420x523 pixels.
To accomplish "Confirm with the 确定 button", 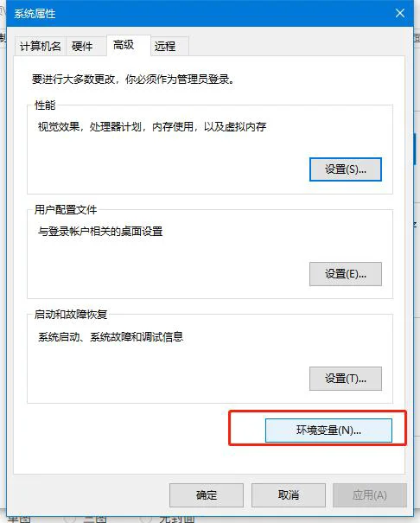I will (x=207, y=495).
